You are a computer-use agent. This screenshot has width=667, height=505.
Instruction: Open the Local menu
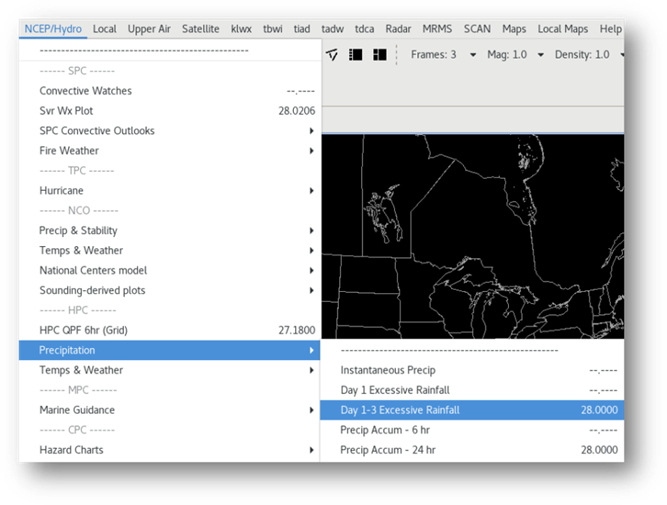(x=105, y=29)
